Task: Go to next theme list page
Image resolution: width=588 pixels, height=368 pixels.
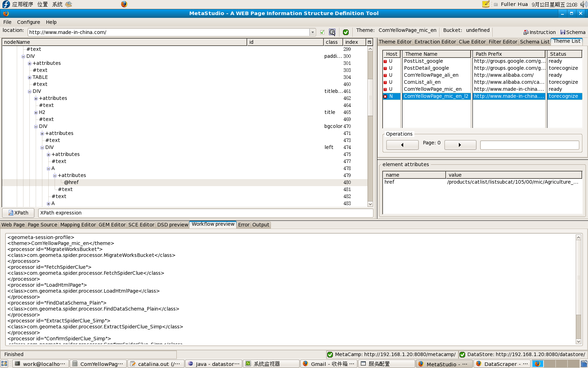Action: pyautogui.click(x=460, y=145)
